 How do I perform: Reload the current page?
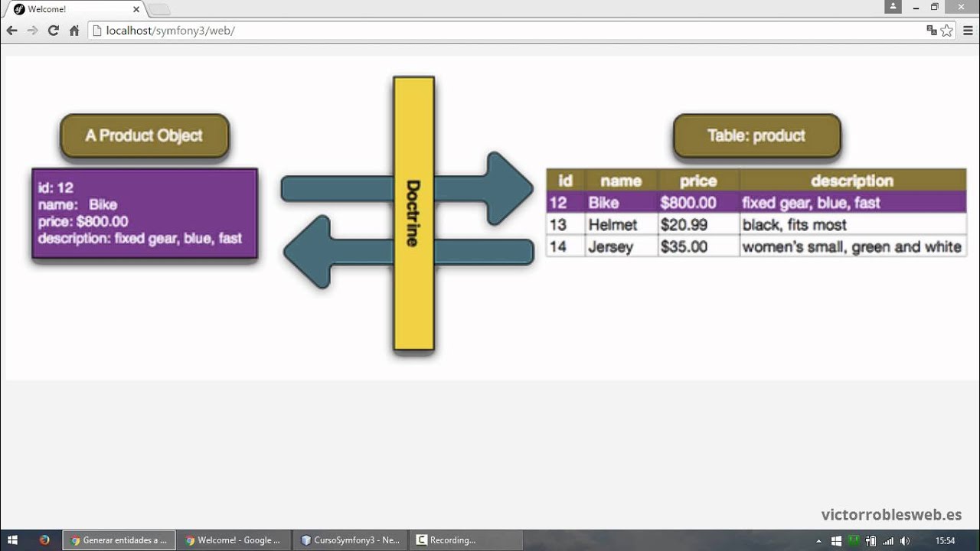coord(53,31)
